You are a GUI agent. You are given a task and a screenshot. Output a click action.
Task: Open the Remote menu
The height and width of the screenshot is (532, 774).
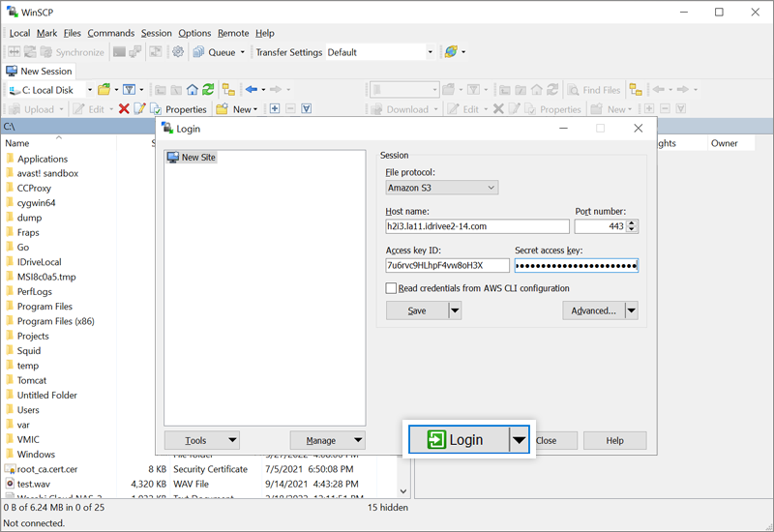click(x=233, y=33)
